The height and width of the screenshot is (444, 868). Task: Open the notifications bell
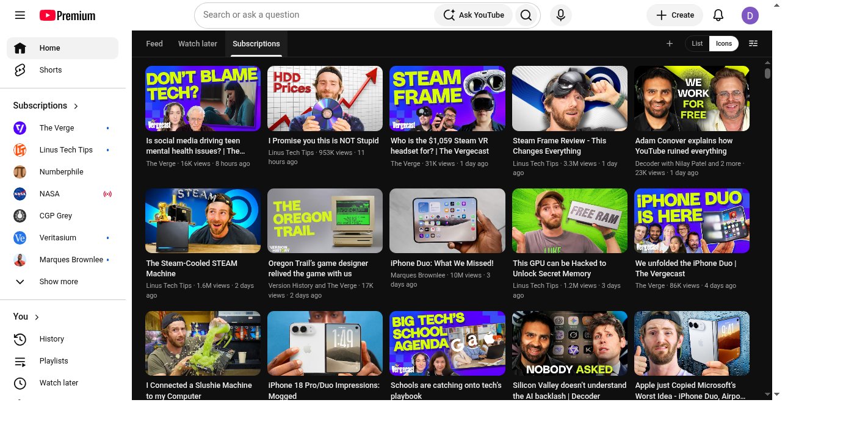pyautogui.click(x=718, y=15)
